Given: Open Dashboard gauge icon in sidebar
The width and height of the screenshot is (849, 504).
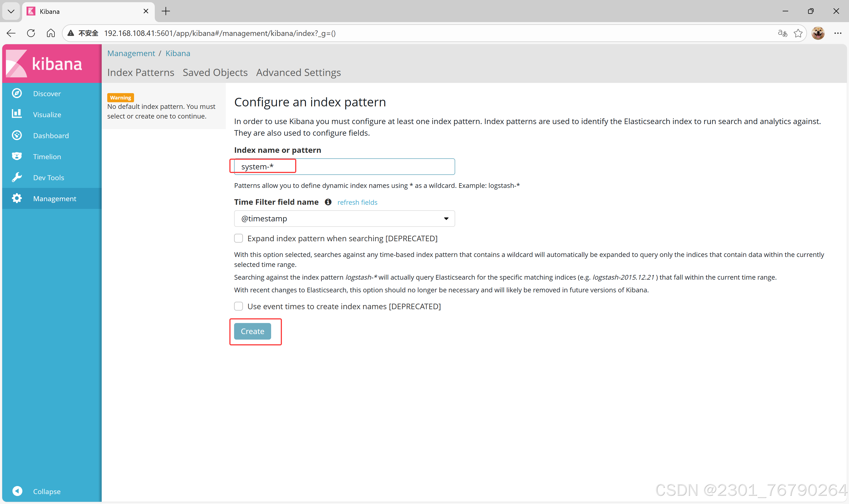Looking at the screenshot, I should click(x=17, y=135).
